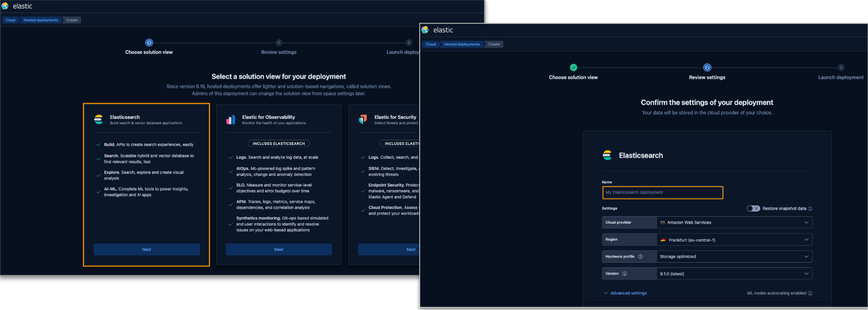Click the info icon next to Version
This screenshot has width=868, height=310.
point(624,273)
